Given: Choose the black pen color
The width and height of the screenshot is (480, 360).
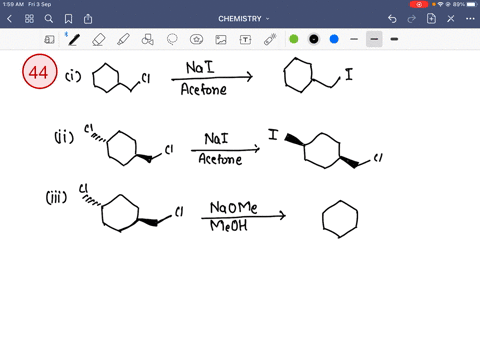Looking at the screenshot, I should 314,39.
